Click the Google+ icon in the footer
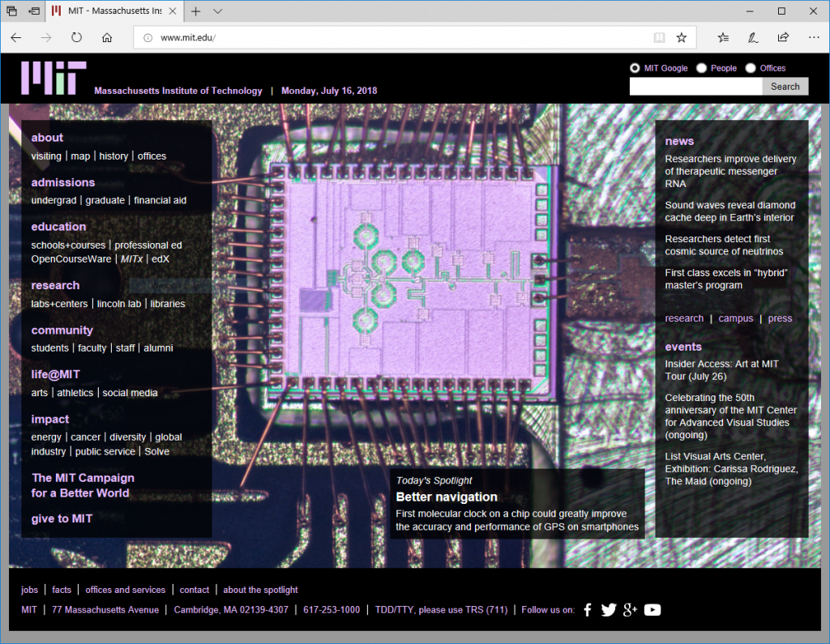 point(631,609)
